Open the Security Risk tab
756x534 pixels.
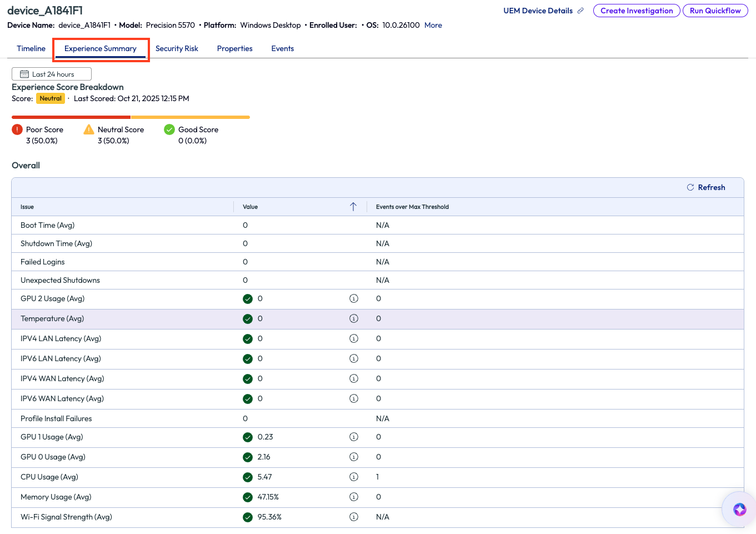point(177,49)
